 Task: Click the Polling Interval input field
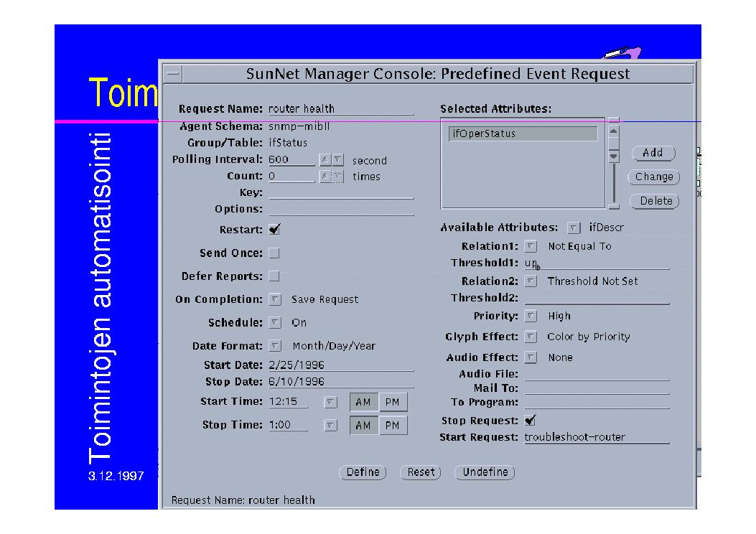tap(291, 159)
